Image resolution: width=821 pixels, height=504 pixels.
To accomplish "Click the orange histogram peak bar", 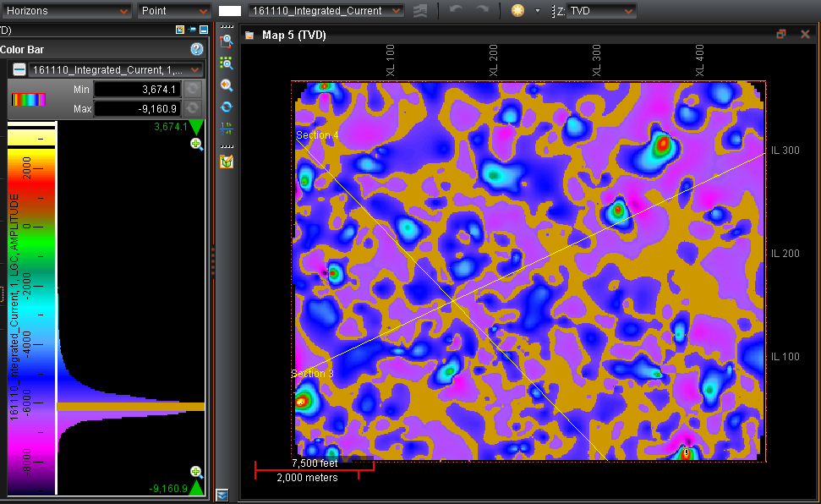I will coord(130,407).
